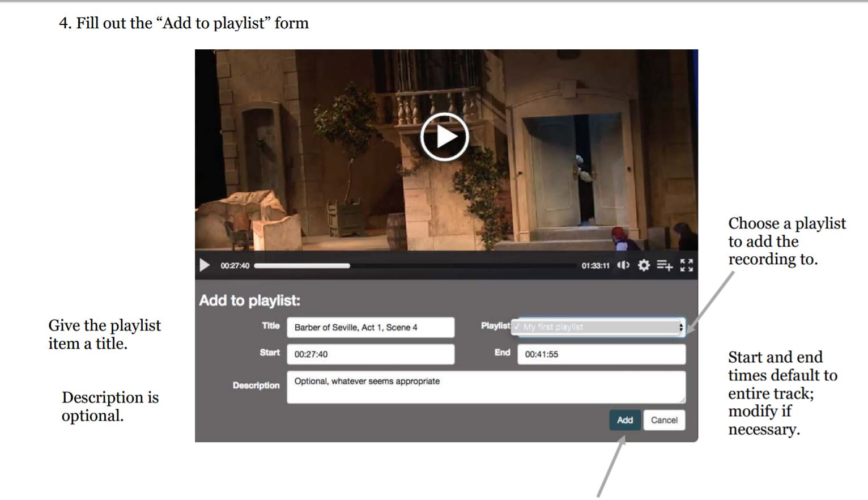Click the 'Choose a playlist to add' note

coord(787,241)
